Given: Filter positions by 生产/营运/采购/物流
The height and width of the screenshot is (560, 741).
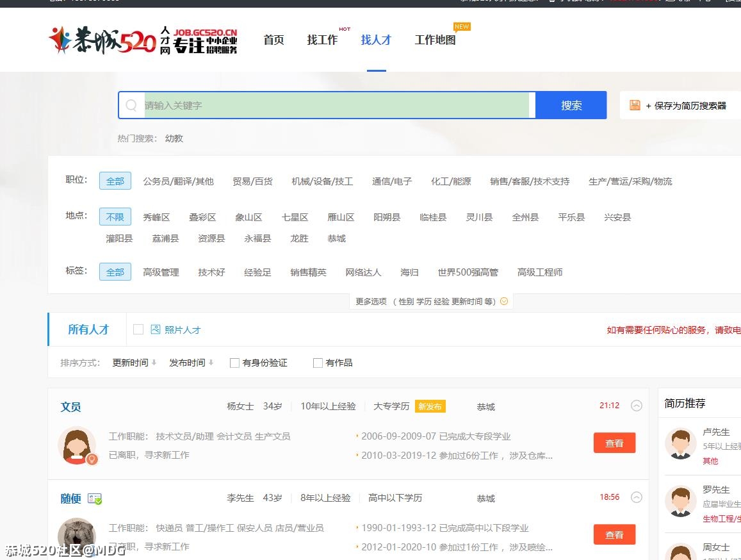Looking at the screenshot, I should point(630,181).
